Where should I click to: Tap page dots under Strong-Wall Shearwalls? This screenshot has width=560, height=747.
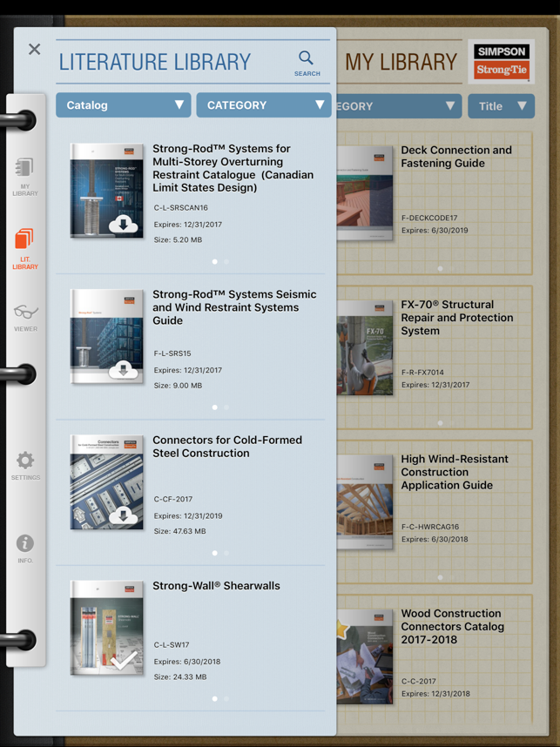220,699
